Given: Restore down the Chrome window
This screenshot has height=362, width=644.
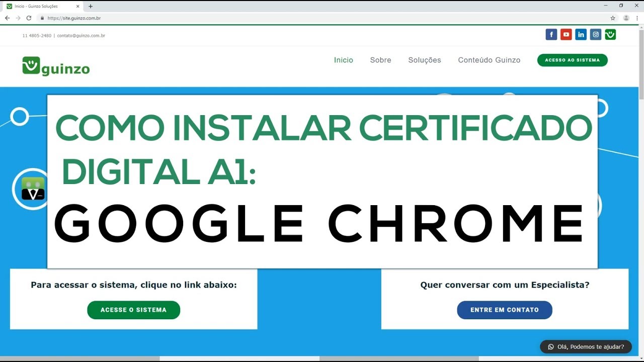Looking at the screenshot, I should (x=621, y=6).
